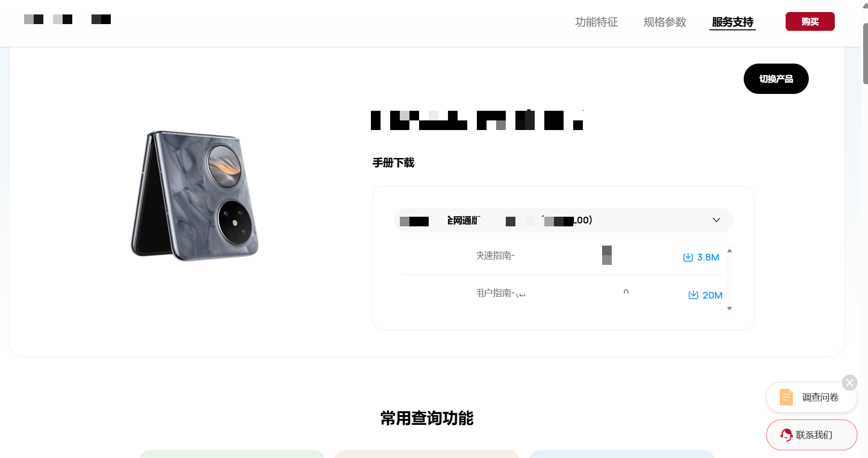Close the floating survey widget
The height and width of the screenshot is (458, 868).
tap(850, 383)
